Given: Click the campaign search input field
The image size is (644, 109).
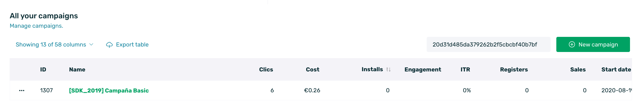Looking at the screenshot, I should tap(488, 44).
